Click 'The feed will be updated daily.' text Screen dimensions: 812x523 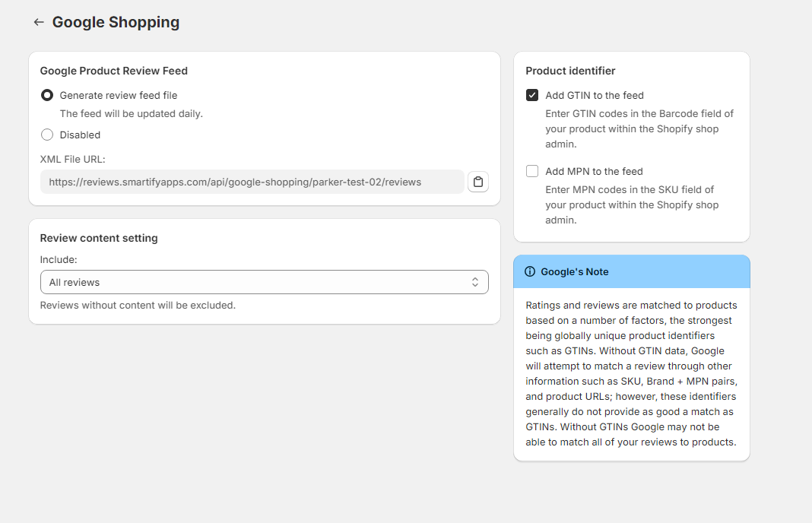pyautogui.click(x=131, y=114)
